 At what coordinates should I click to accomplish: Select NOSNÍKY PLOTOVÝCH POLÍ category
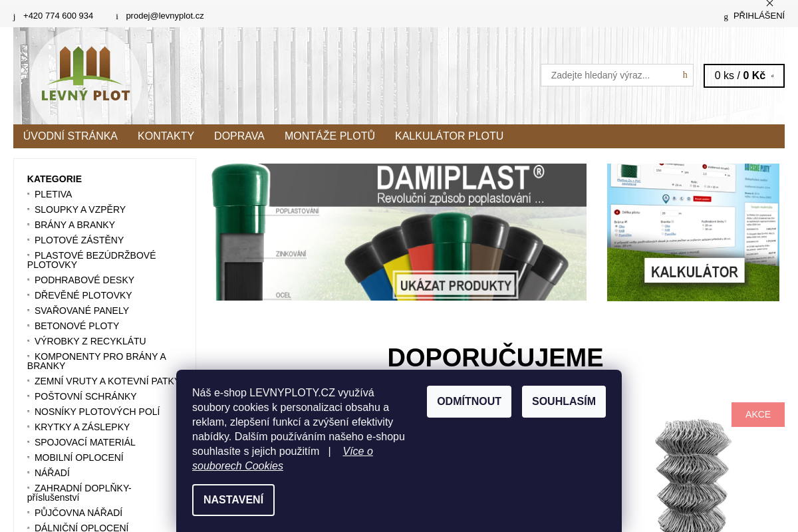pyautogui.click(x=97, y=412)
